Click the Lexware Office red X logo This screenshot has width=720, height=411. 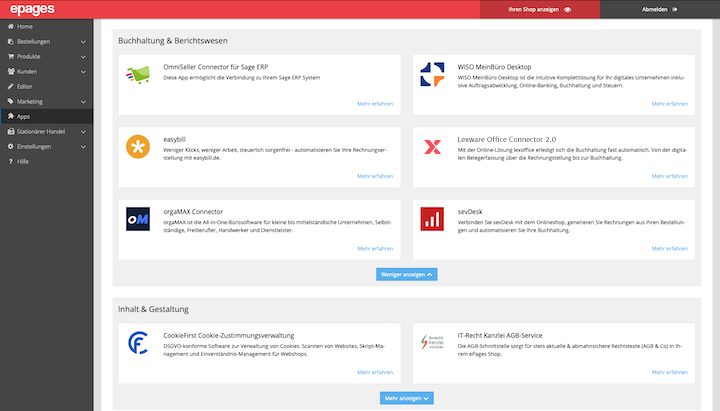pos(432,147)
